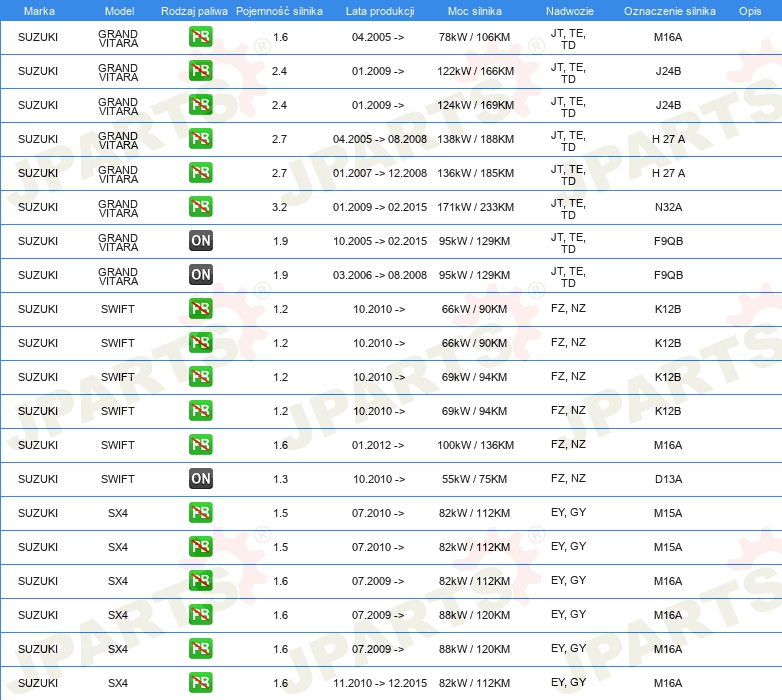Select the 136kW / 185KM cell
The height and width of the screenshot is (700, 782).
(x=475, y=173)
